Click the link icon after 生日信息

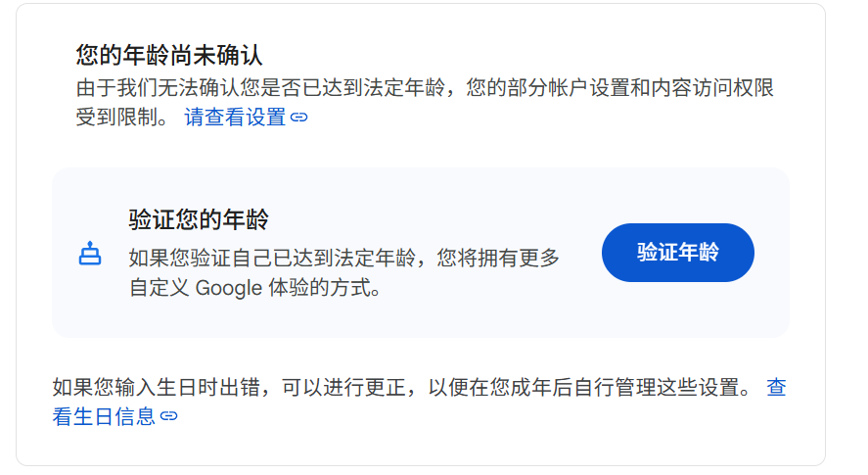point(169,416)
